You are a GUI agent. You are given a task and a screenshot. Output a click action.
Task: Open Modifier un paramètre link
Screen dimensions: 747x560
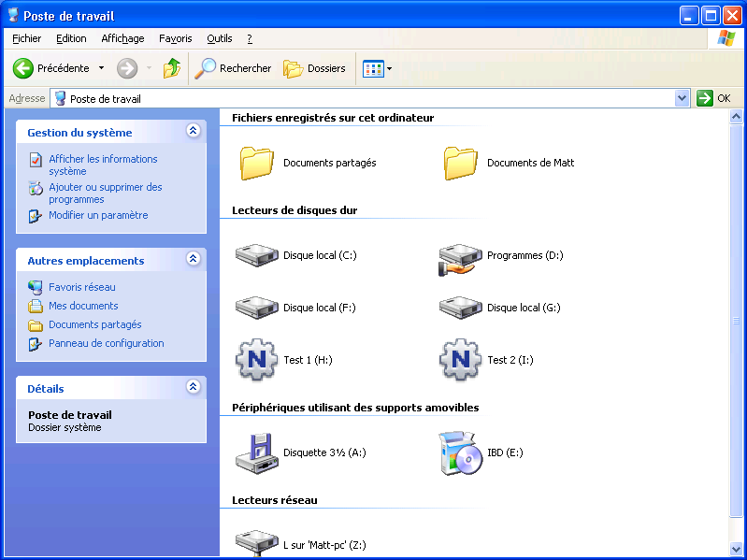98,215
